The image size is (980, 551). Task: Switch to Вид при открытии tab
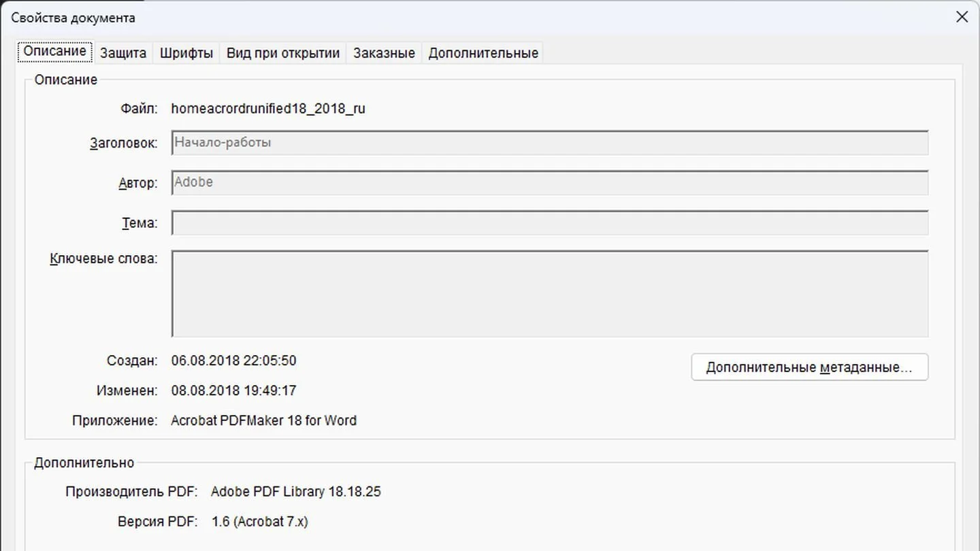pyautogui.click(x=283, y=53)
